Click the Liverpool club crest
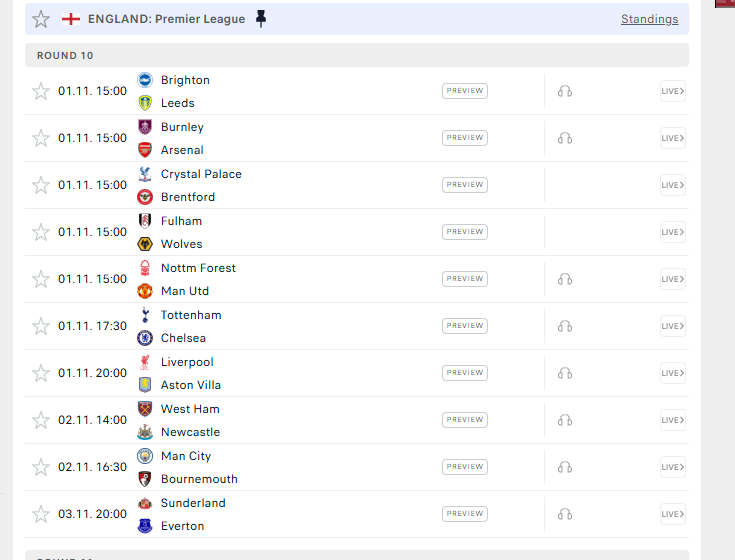 click(145, 362)
